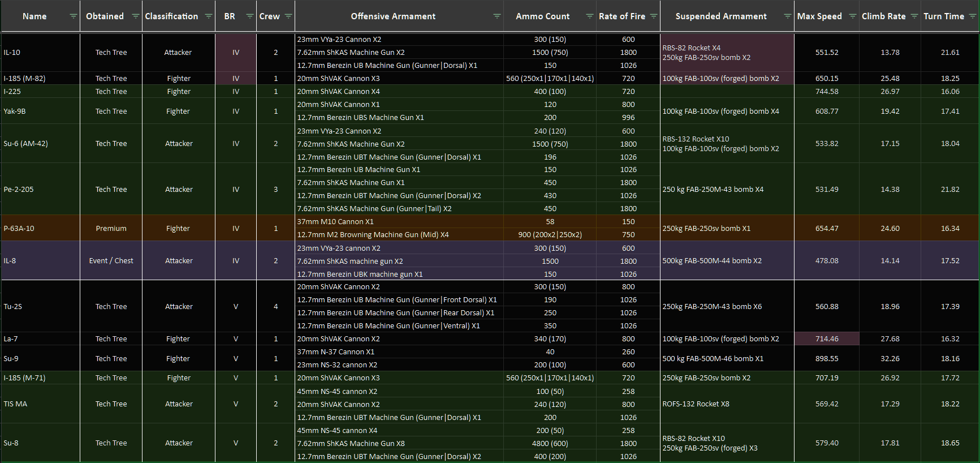This screenshot has height=463, width=980.
Task: Expand the Suspended Armament filter dropdown
Action: pyautogui.click(x=787, y=16)
